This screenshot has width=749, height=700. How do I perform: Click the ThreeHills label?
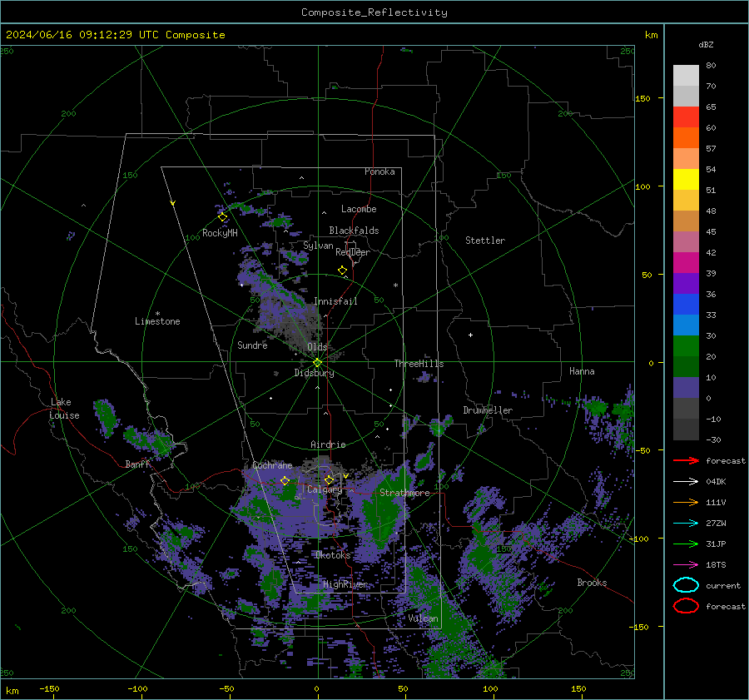(x=419, y=364)
